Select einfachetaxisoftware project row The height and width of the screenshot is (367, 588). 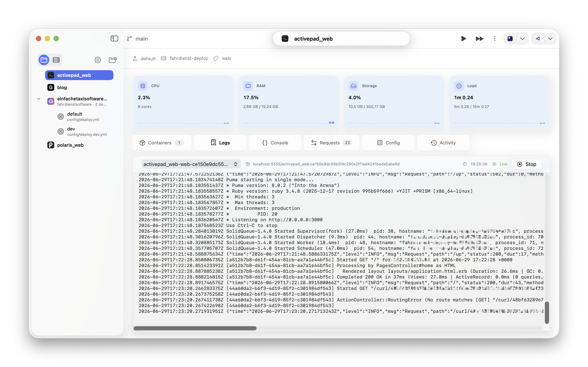pos(79,101)
